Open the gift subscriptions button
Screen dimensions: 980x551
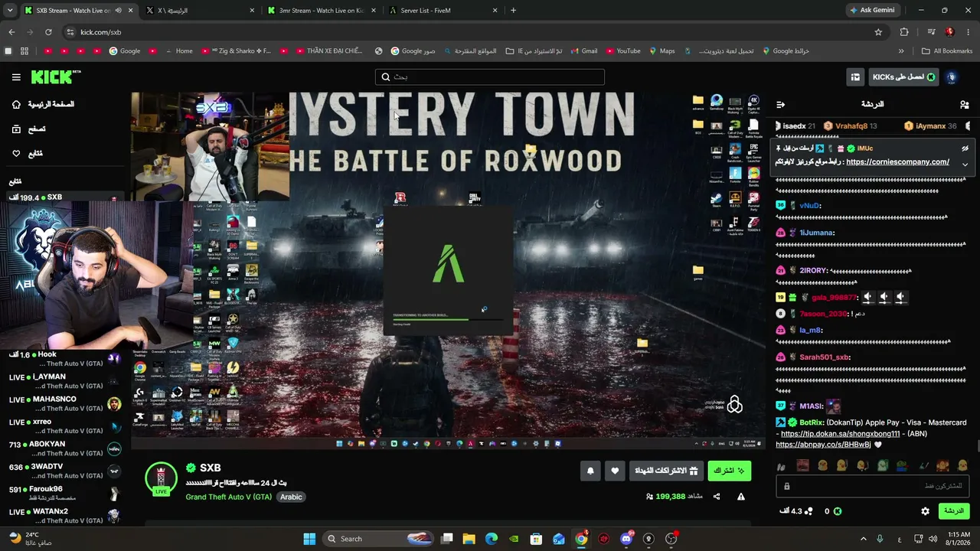(666, 471)
